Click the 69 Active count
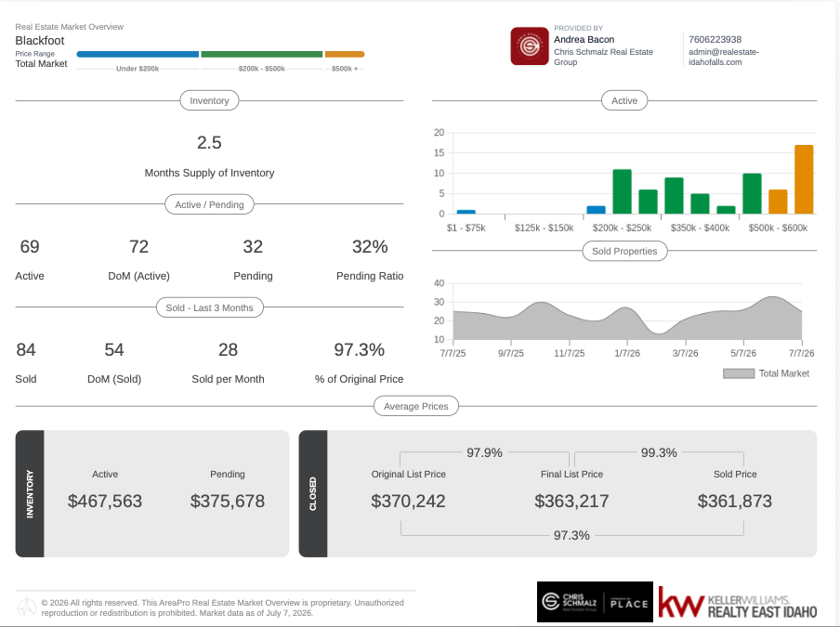 (x=30, y=247)
